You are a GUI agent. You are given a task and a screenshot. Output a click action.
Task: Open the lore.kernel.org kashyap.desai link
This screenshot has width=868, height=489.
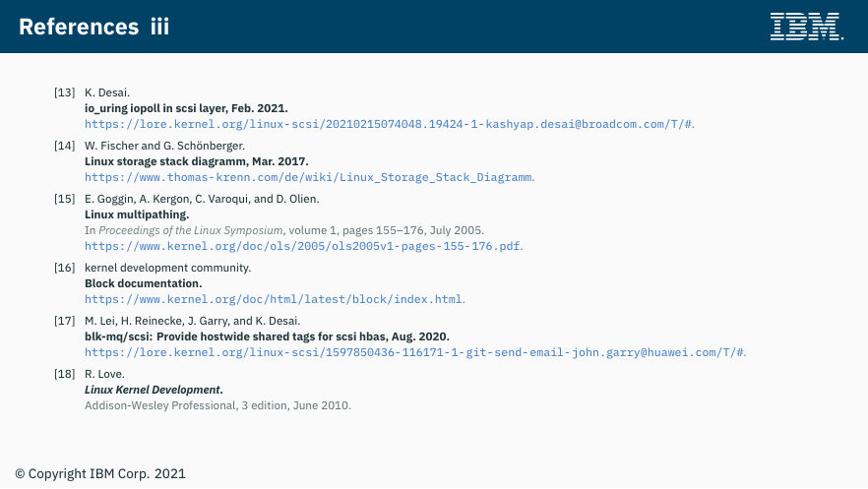coord(388,124)
